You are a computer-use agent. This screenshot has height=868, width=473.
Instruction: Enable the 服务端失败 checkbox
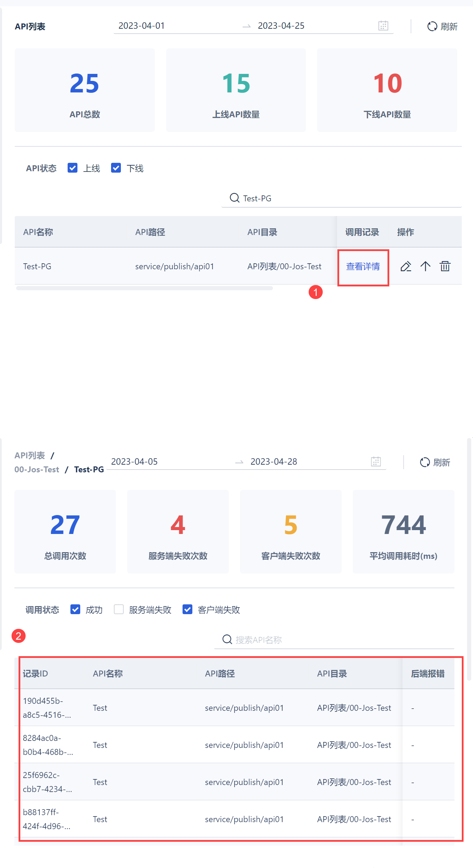(x=119, y=610)
